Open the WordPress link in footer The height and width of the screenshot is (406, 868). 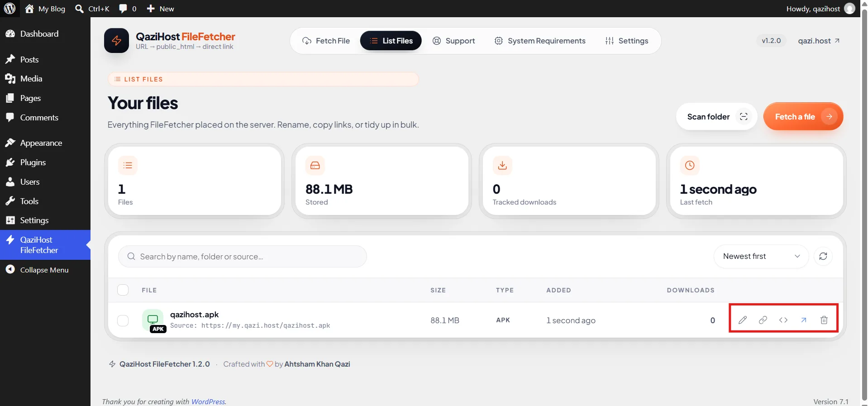click(x=208, y=401)
